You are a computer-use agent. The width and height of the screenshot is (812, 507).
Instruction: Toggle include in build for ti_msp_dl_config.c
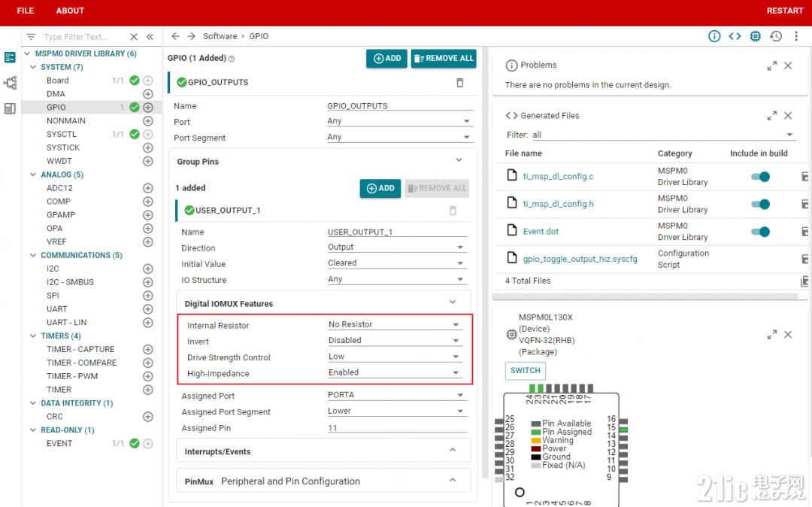point(761,177)
